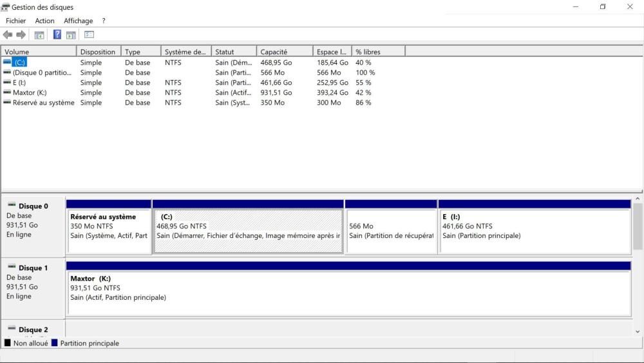Select the (C:) volume name in the list
The width and height of the screenshot is (644, 363).
pyautogui.click(x=19, y=63)
